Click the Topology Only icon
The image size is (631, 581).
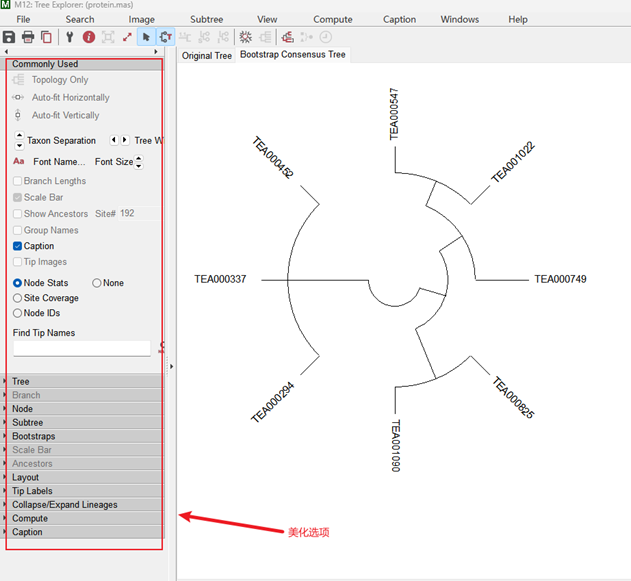pyautogui.click(x=18, y=80)
